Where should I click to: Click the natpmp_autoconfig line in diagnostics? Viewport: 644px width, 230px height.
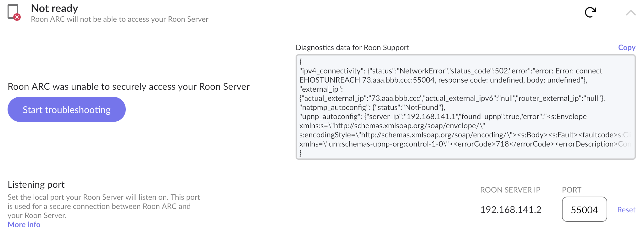[372, 107]
